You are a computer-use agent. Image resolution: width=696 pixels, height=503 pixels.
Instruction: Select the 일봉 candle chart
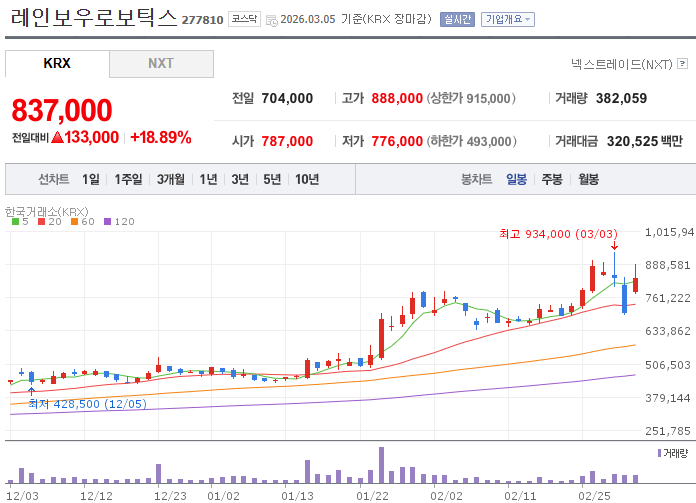click(x=516, y=179)
